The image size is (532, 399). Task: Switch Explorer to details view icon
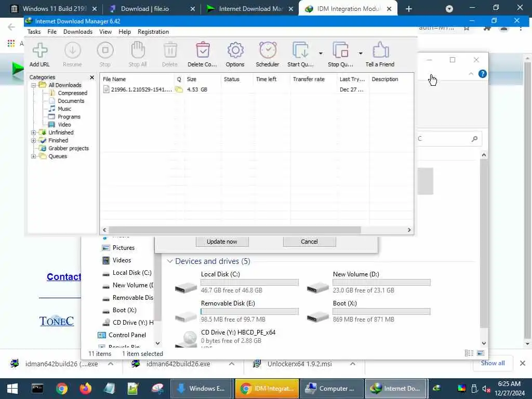tap(469, 353)
